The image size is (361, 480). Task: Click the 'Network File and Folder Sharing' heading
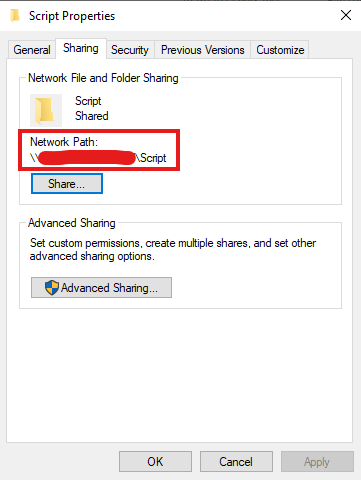click(103, 78)
